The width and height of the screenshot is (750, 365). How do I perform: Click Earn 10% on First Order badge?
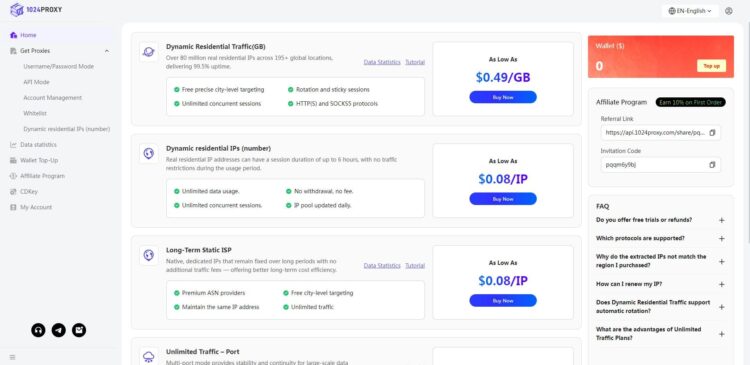coord(690,102)
